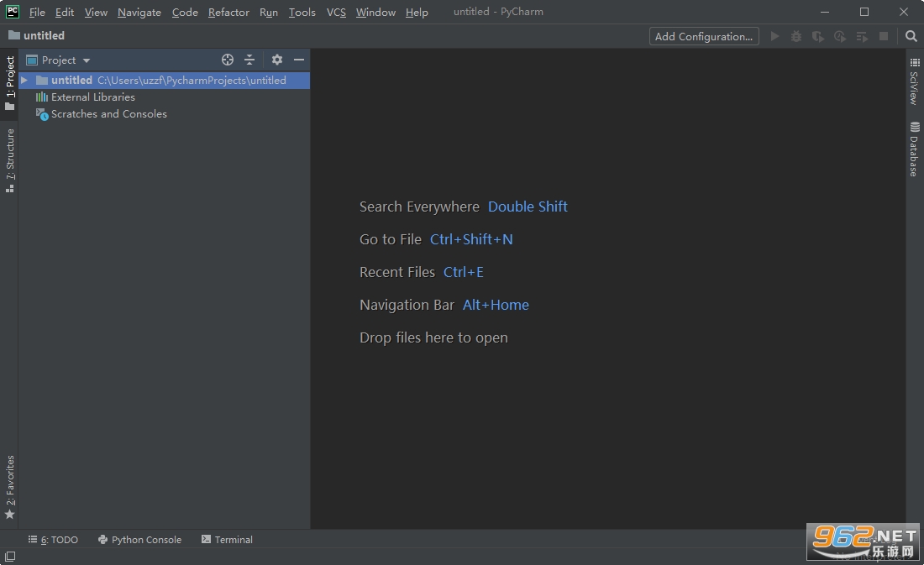Open the Project view dropdown arrow
This screenshot has width=924, height=565.
coord(87,60)
